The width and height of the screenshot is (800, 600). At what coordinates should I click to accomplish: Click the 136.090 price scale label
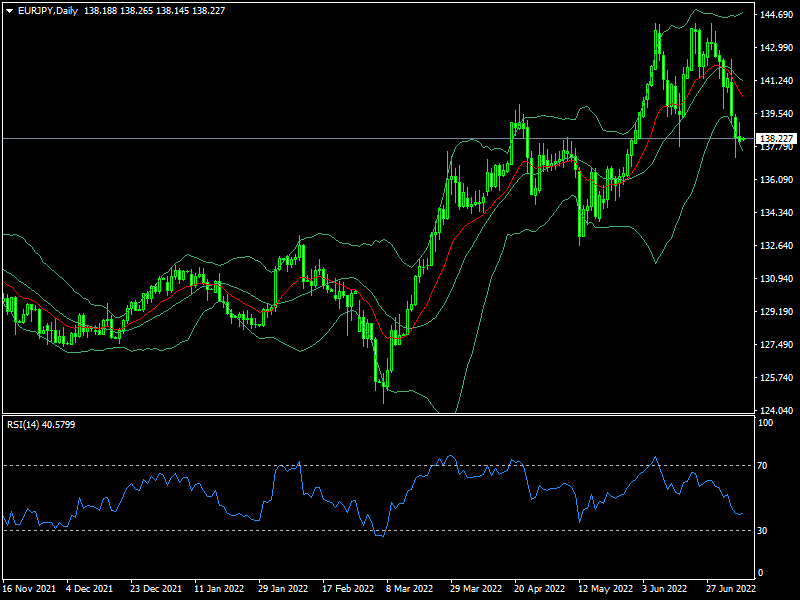(777, 180)
